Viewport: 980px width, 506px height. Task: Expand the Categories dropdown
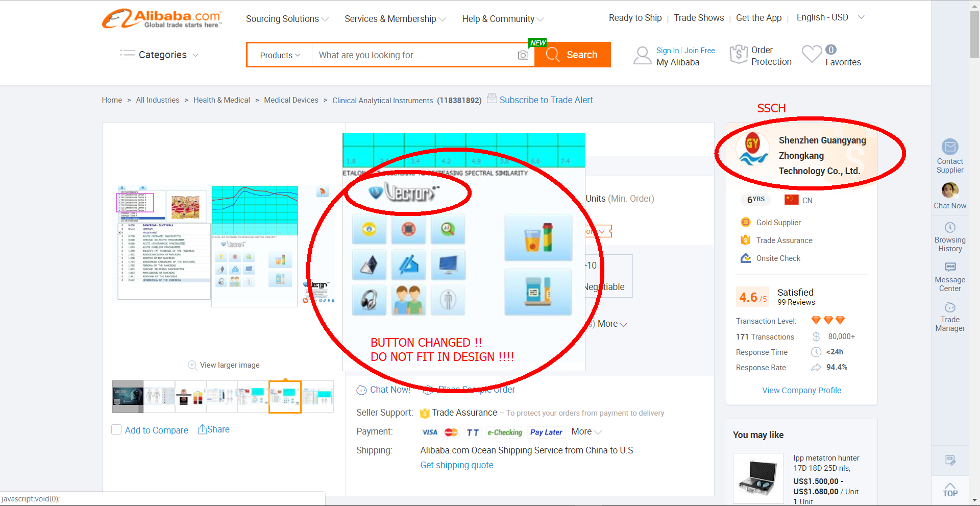coord(159,55)
